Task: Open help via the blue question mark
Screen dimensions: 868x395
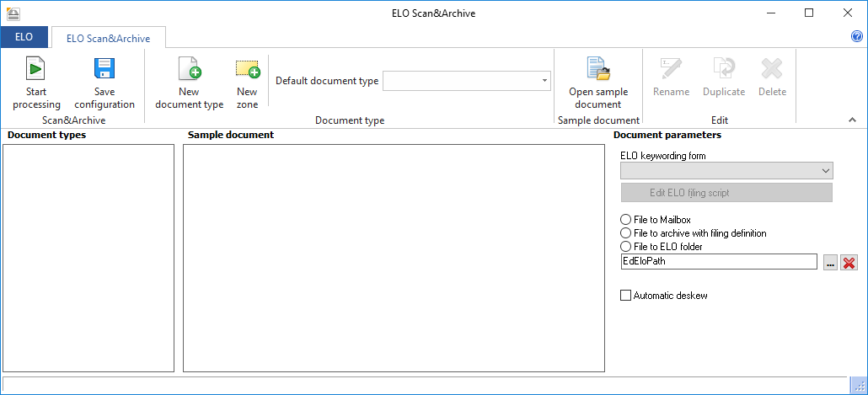Action: click(x=856, y=36)
